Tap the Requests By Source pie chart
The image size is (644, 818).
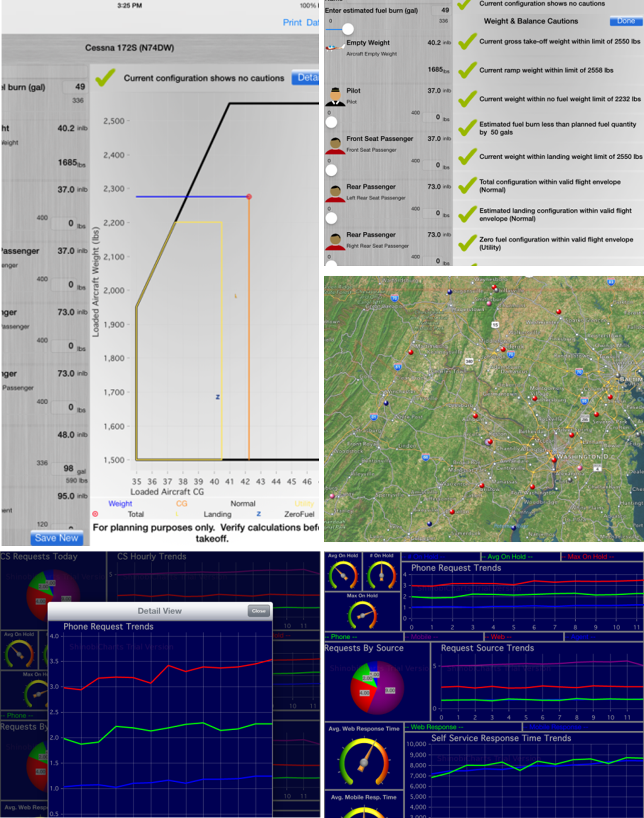coord(377,688)
